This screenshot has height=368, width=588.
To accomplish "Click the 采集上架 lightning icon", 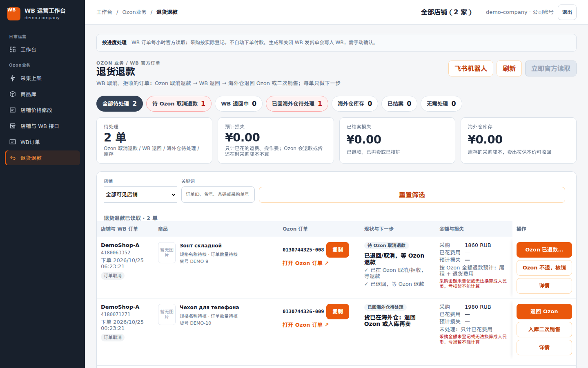I will click(13, 78).
